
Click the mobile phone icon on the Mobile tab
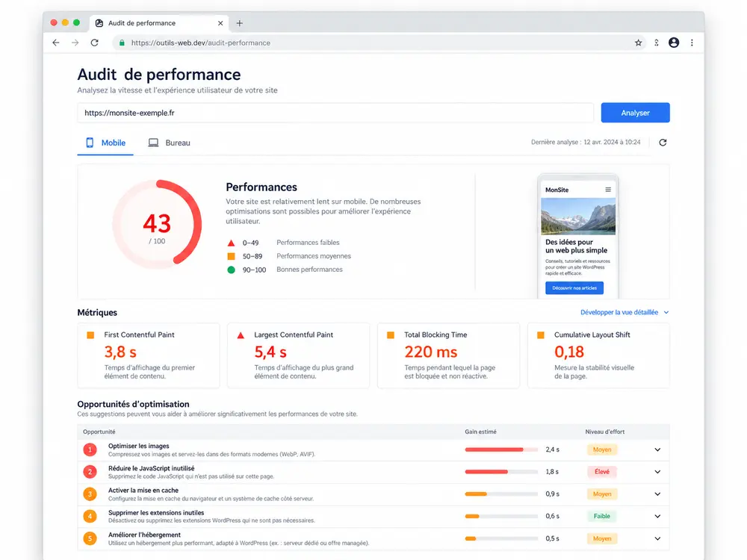pos(90,143)
